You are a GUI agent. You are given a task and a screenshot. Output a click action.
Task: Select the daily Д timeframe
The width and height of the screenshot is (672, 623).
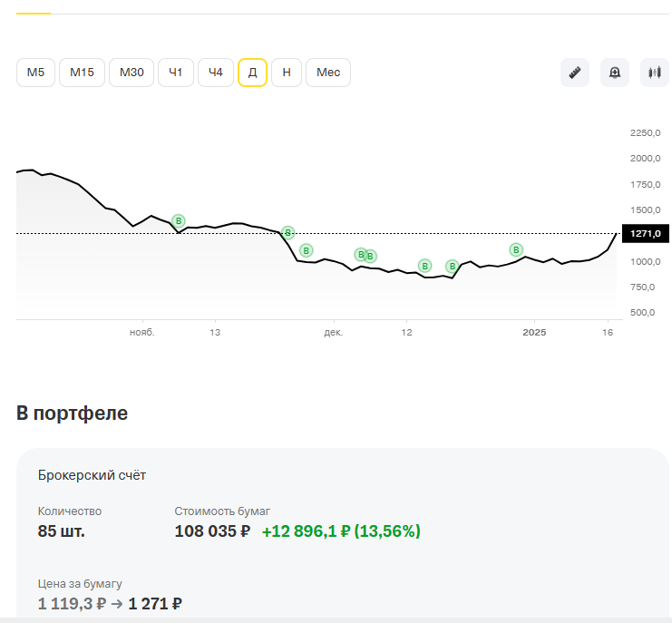tap(252, 73)
